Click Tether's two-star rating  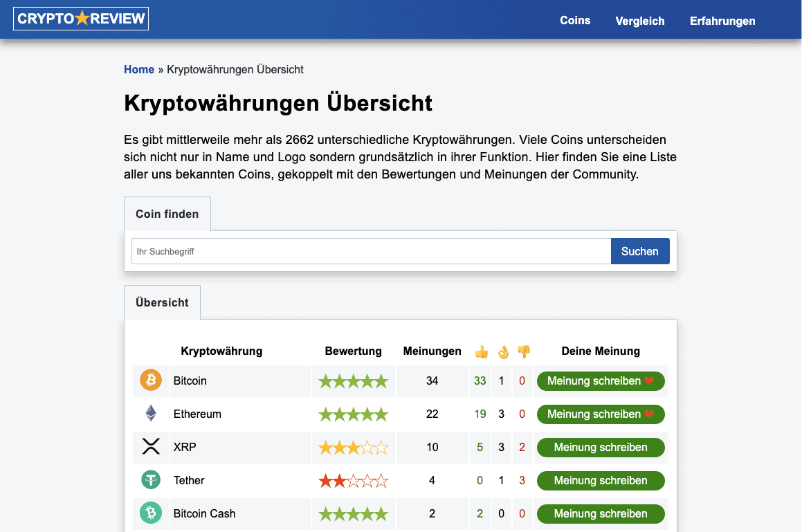tap(354, 481)
